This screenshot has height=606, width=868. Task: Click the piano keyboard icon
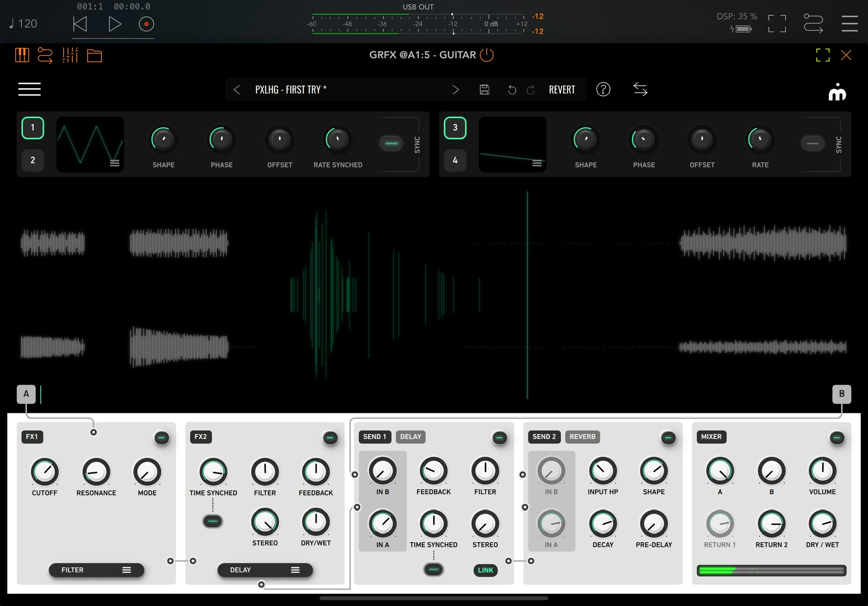pyautogui.click(x=22, y=55)
